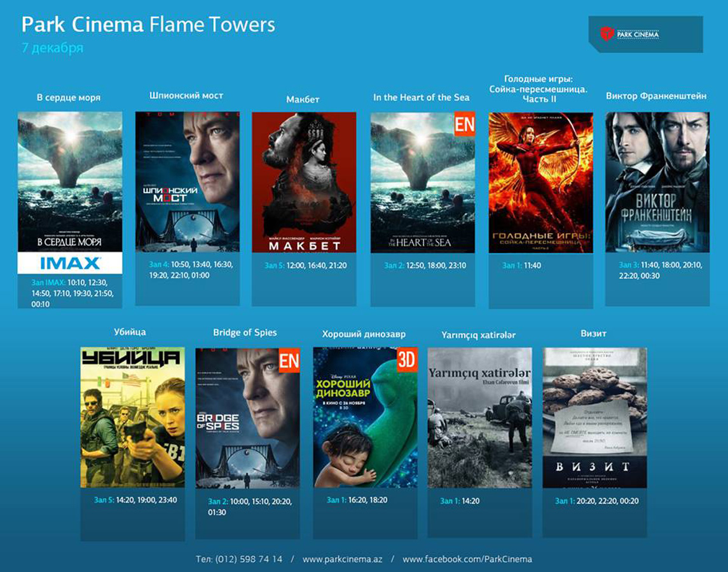728x572 pixels.
Task: Click Зал 4 showtimes for Шпионский мост
Action: tap(191, 269)
